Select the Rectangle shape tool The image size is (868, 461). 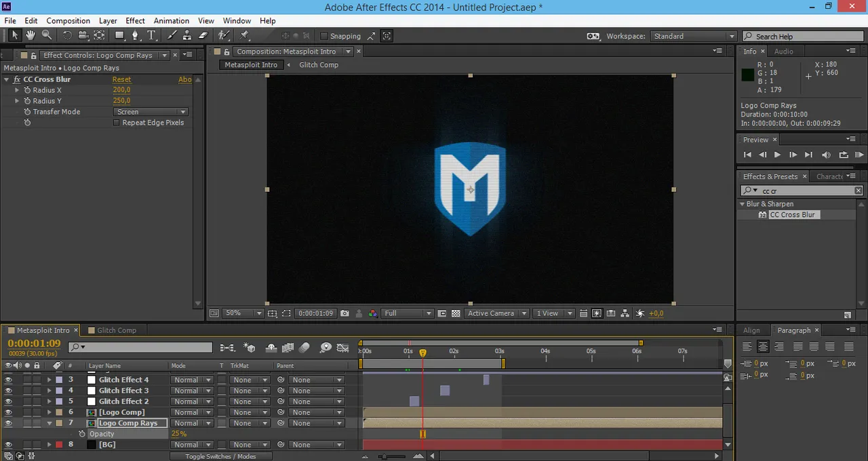[119, 35]
